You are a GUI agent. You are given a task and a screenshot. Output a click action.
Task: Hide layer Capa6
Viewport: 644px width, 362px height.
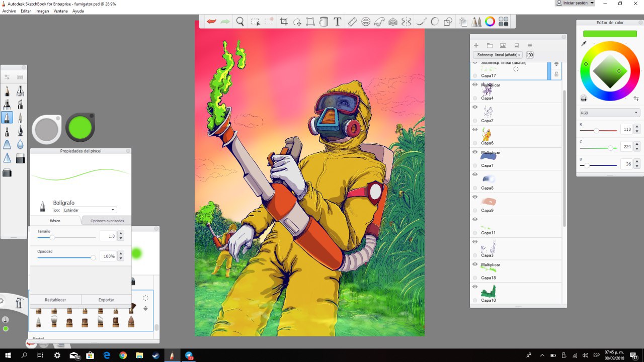coord(475,130)
